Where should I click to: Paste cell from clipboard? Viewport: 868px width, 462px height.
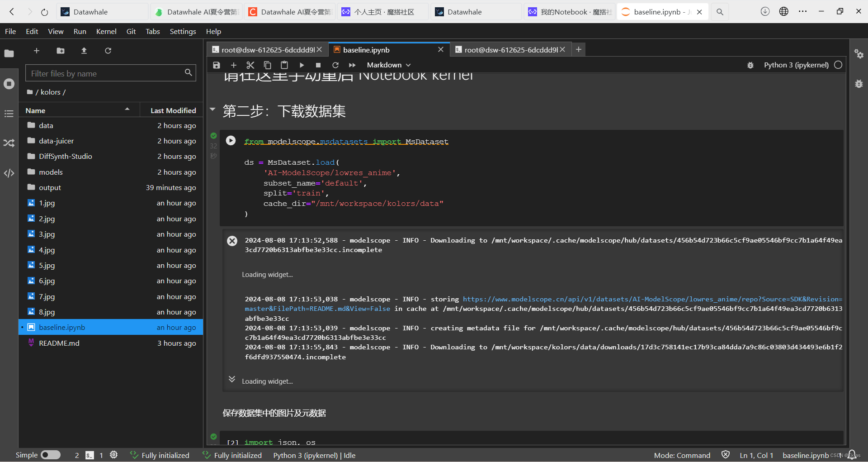[x=284, y=65]
